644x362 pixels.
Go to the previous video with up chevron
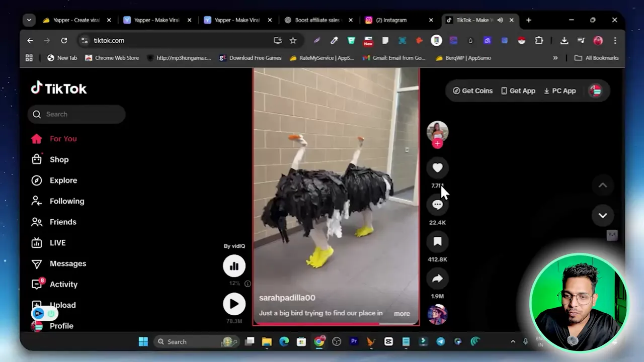tap(602, 185)
